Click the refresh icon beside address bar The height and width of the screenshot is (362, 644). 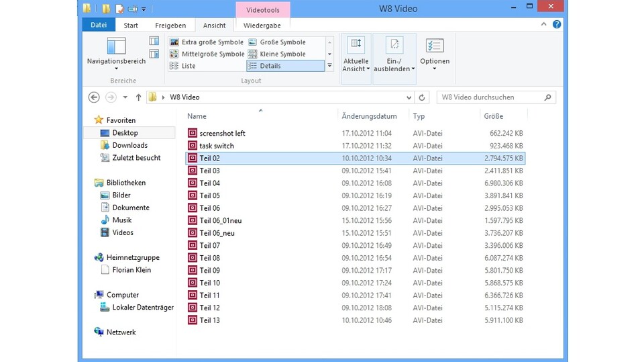(421, 97)
